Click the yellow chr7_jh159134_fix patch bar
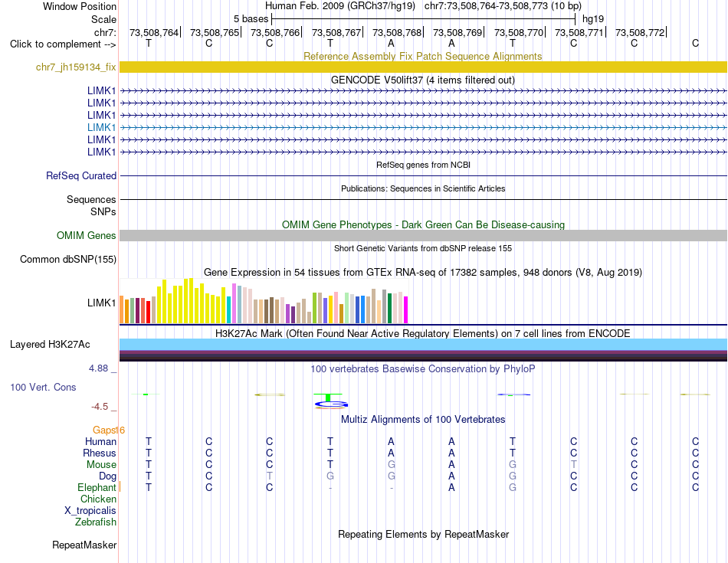The image size is (728, 563). point(423,67)
